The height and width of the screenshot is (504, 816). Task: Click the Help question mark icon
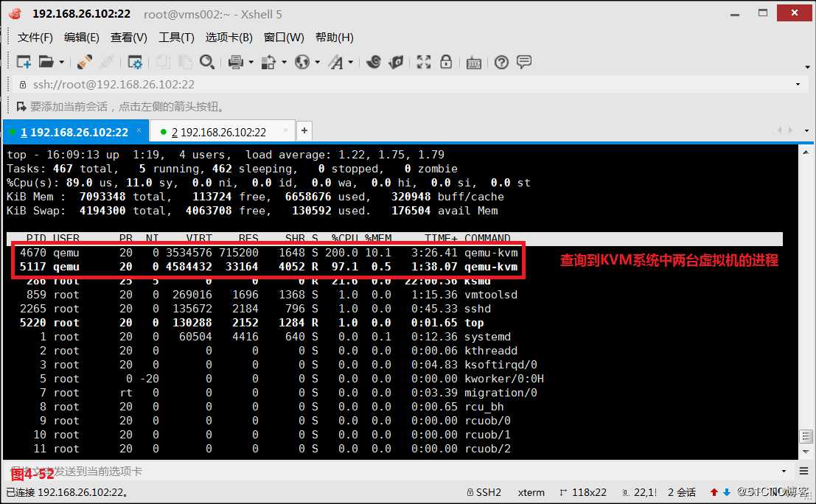(501, 63)
